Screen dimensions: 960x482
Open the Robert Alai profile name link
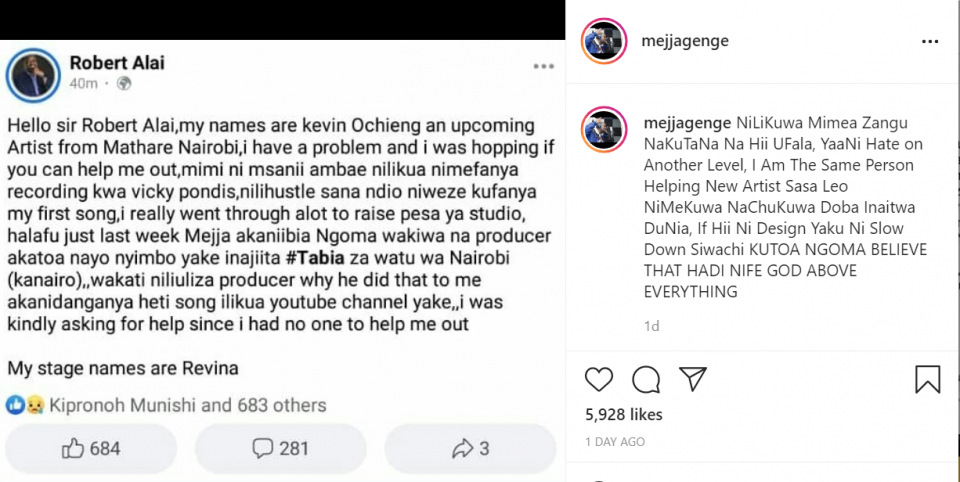pyautogui.click(x=117, y=63)
